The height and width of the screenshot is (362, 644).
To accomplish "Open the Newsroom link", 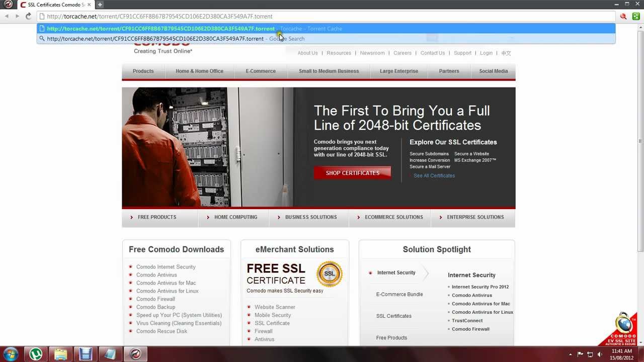I will pyautogui.click(x=372, y=53).
